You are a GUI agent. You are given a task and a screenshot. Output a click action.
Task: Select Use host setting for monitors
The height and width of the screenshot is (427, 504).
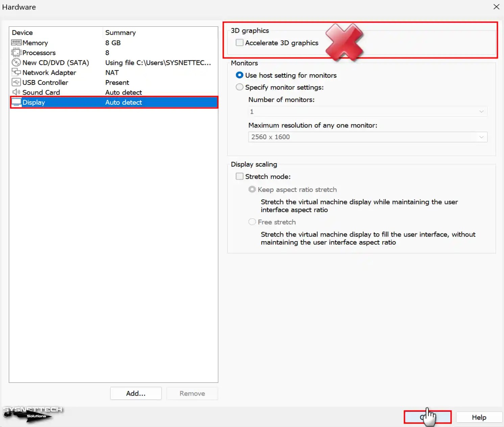point(239,75)
